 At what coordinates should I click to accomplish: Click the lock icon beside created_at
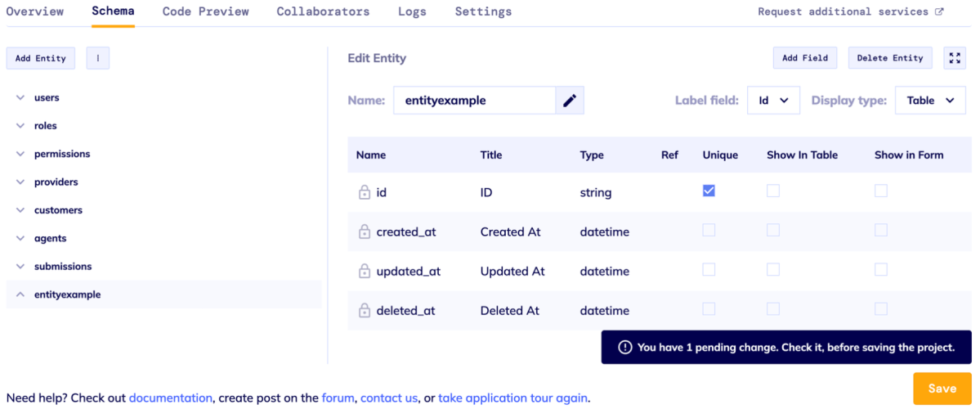pos(365,232)
